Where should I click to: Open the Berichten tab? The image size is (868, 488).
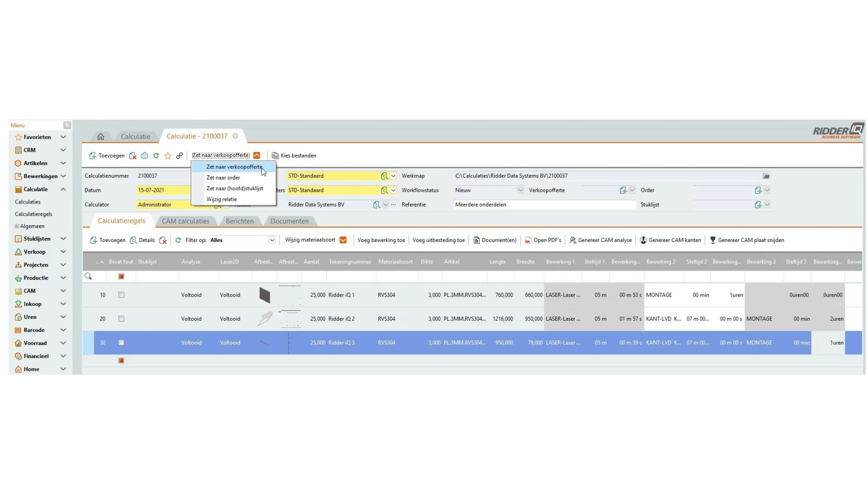240,221
